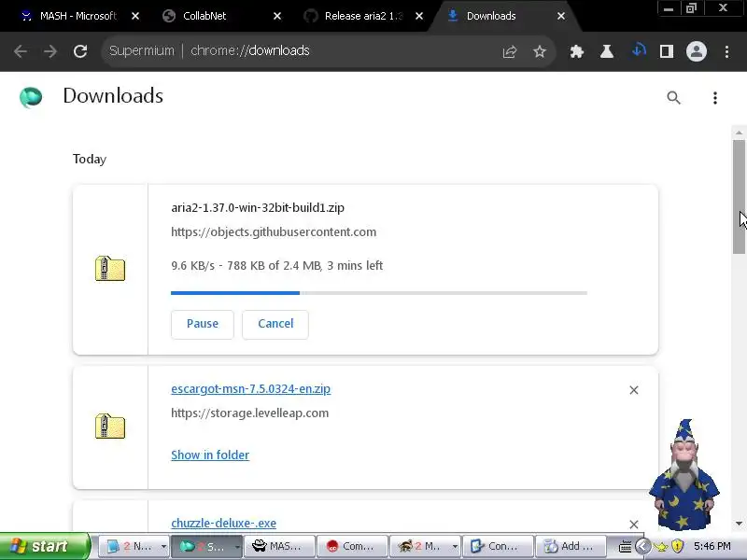747x560 pixels.
Task: Share this page via address bar icon
Action: pos(510,51)
